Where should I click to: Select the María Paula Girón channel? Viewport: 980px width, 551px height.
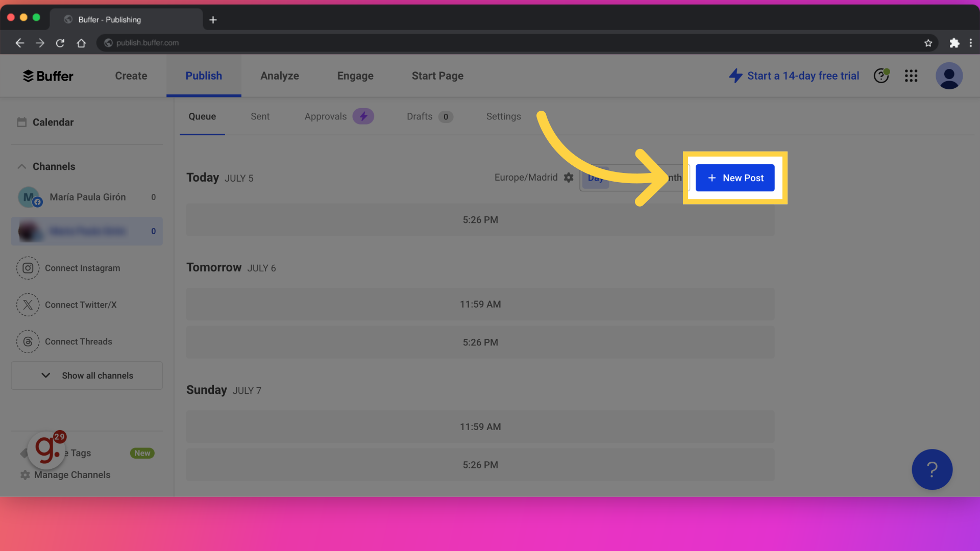pyautogui.click(x=87, y=197)
